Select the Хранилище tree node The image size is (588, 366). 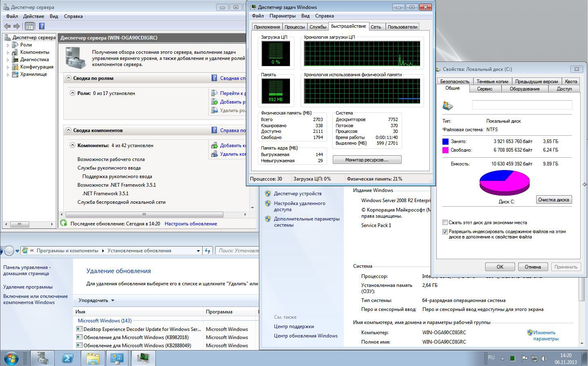[33, 74]
